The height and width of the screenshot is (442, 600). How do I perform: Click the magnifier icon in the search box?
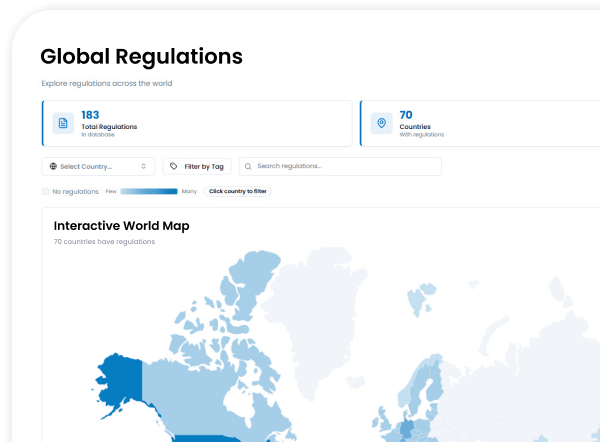click(x=248, y=166)
